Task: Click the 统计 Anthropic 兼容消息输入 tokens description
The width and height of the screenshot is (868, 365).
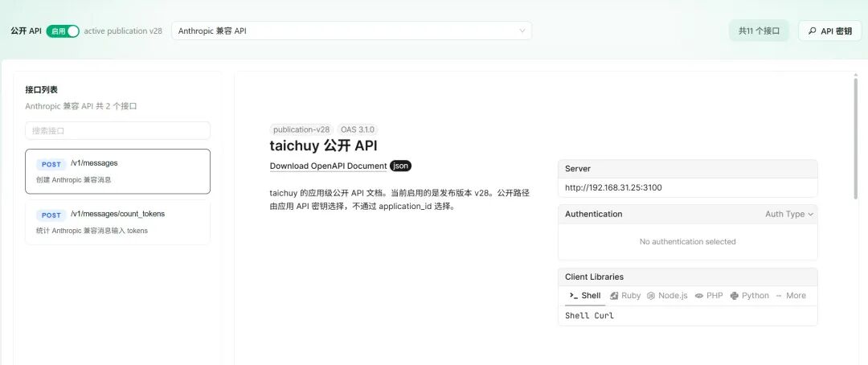Action: [92, 231]
